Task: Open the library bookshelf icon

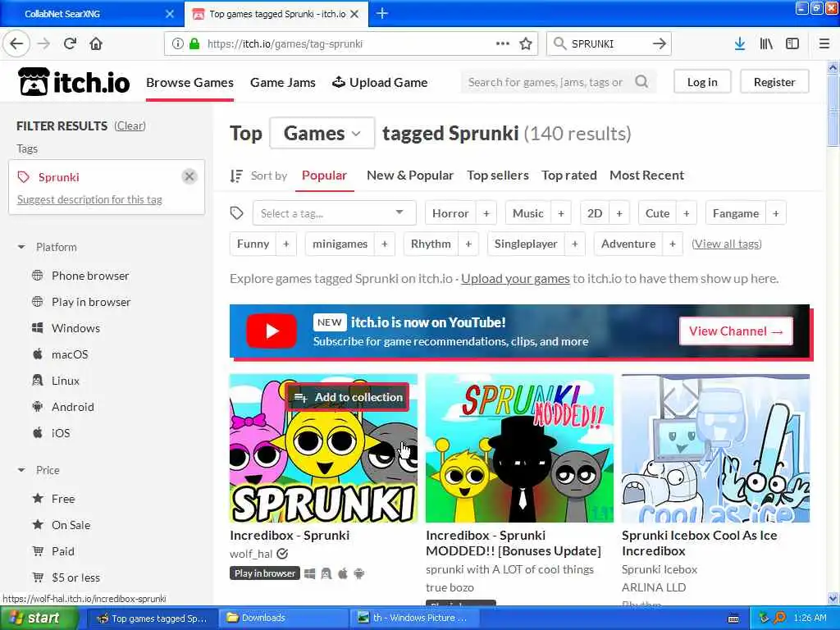Action: coord(766,44)
